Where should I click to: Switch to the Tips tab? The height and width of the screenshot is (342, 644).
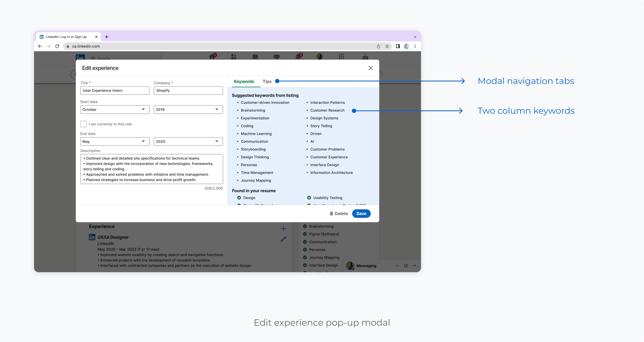click(267, 81)
